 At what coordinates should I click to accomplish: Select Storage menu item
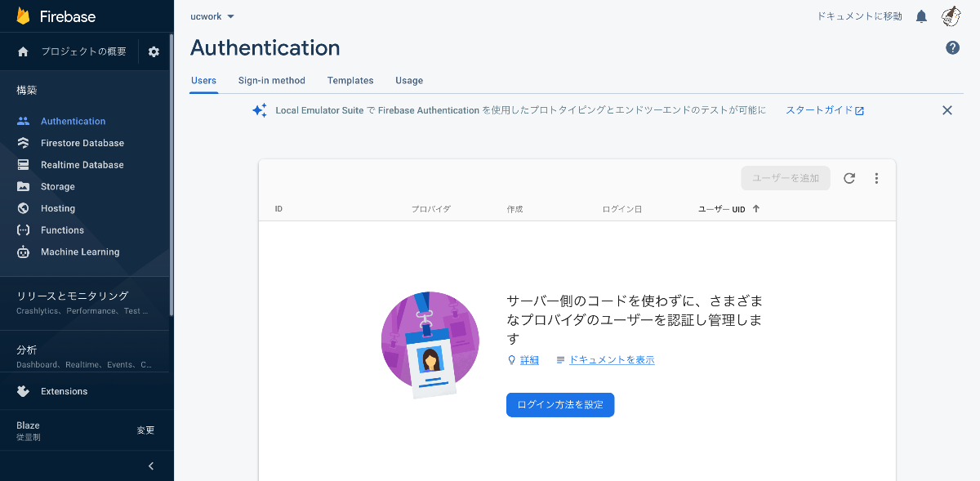coord(58,187)
